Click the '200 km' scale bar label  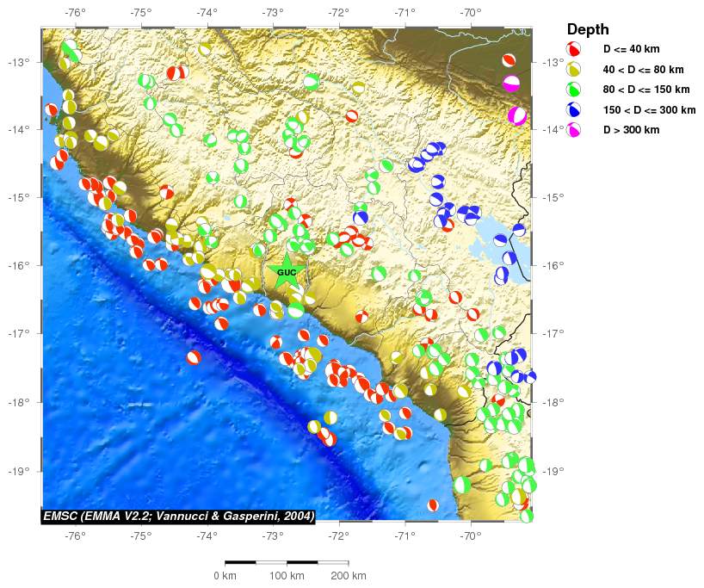click(348, 575)
